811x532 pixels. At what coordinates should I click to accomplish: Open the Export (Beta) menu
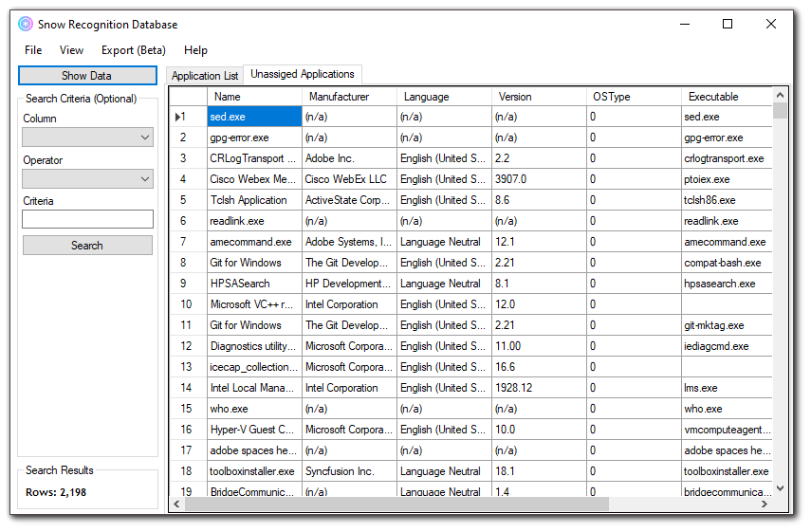(134, 50)
